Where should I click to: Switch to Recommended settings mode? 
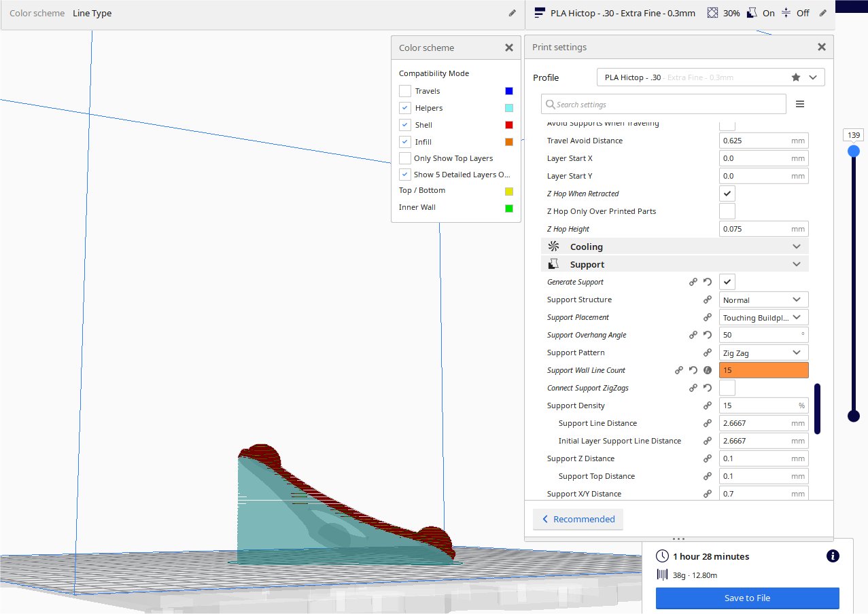[577, 519]
